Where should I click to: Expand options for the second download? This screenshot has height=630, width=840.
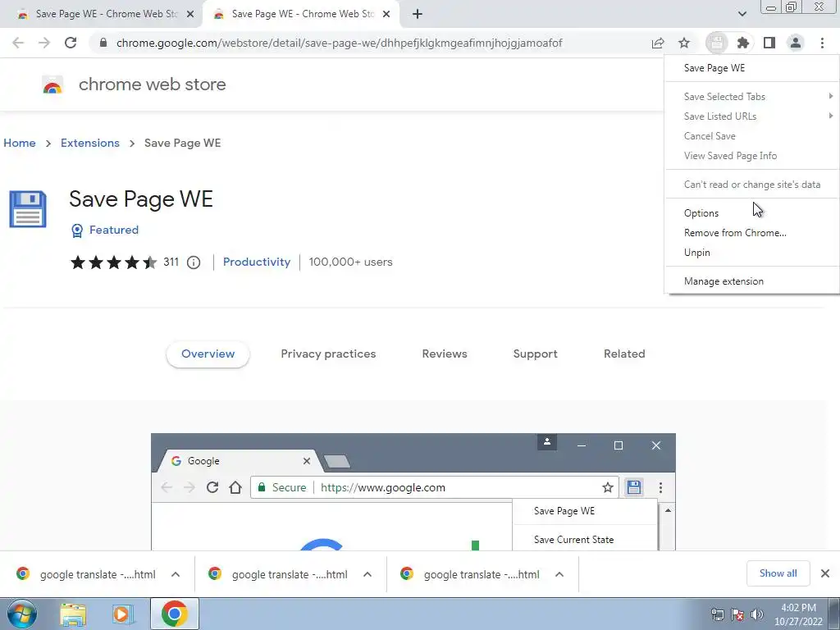coord(367,574)
